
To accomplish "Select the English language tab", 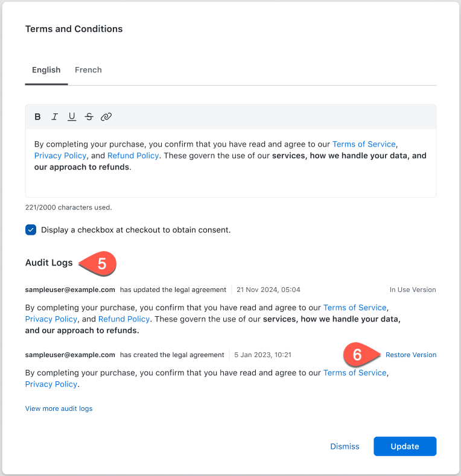I will 46,70.
